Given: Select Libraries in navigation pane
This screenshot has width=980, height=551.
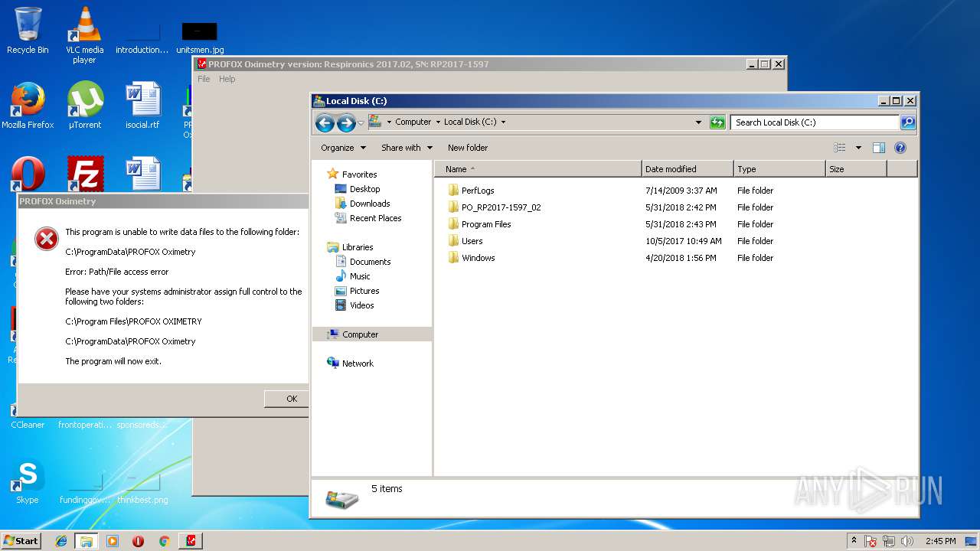Looking at the screenshot, I should [358, 247].
